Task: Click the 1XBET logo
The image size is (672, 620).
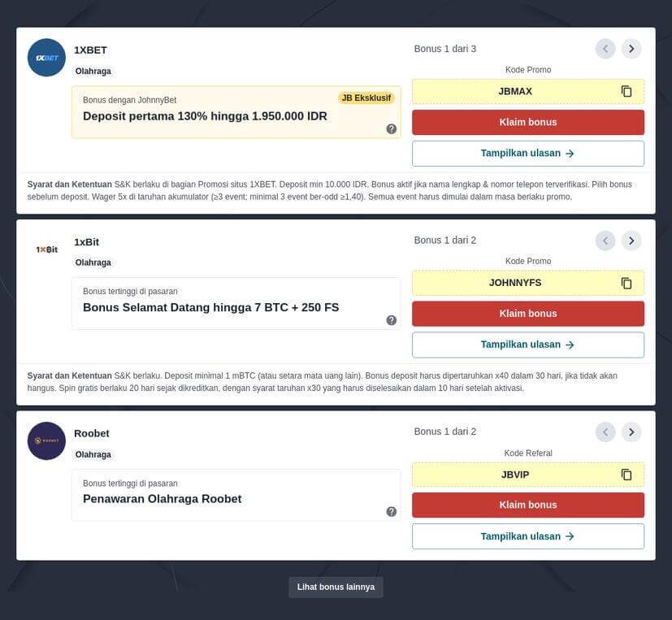Action: (46, 58)
